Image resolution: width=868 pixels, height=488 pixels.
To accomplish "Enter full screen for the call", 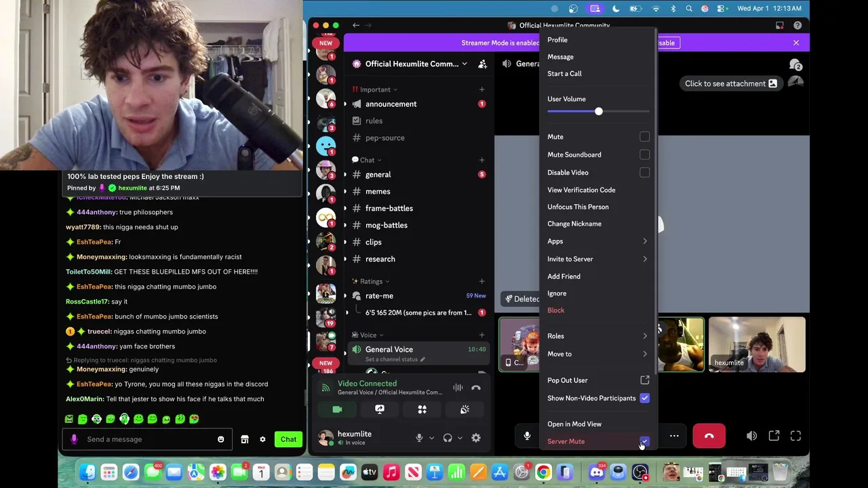I will click(x=795, y=436).
